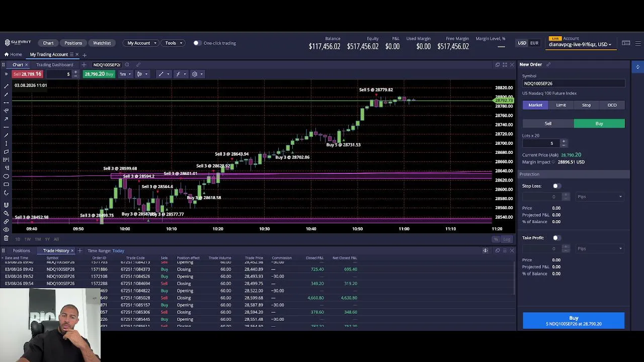Click the green 28,790.20 Buy button
644x362 pixels.
(99, 74)
